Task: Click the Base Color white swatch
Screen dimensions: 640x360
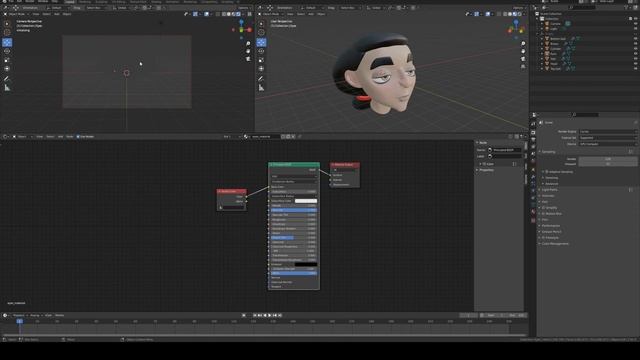Action: click(x=306, y=201)
